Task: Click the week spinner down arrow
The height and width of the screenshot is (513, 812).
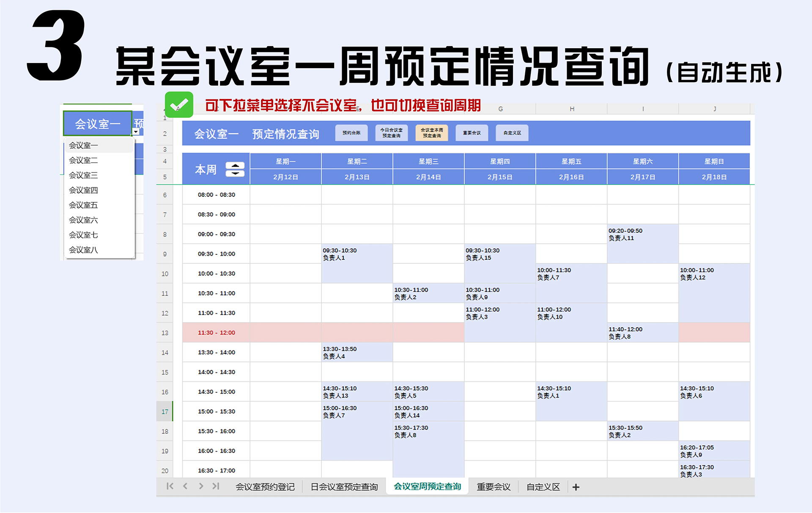Action: pyautogui.click(x=235, y=173)
